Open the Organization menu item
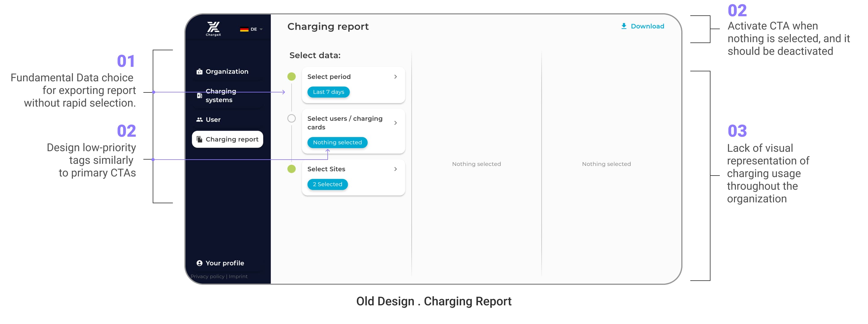 click(x=227, y=71)
